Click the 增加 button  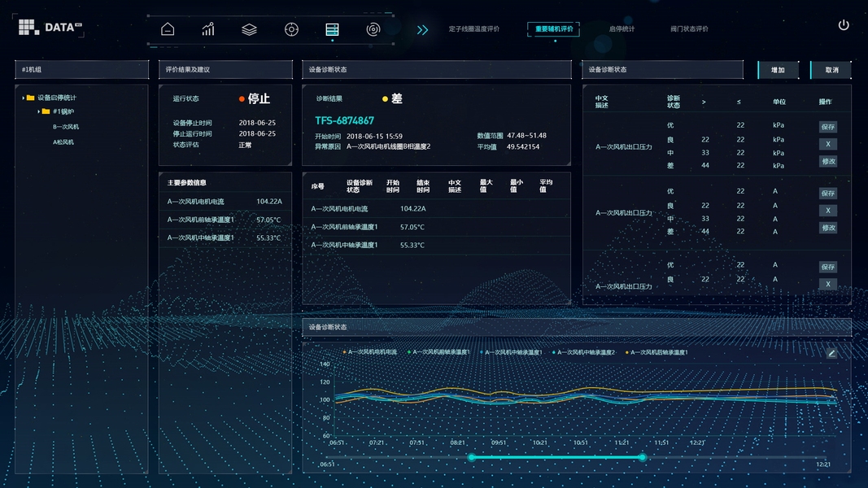click(x=778, y=70)
